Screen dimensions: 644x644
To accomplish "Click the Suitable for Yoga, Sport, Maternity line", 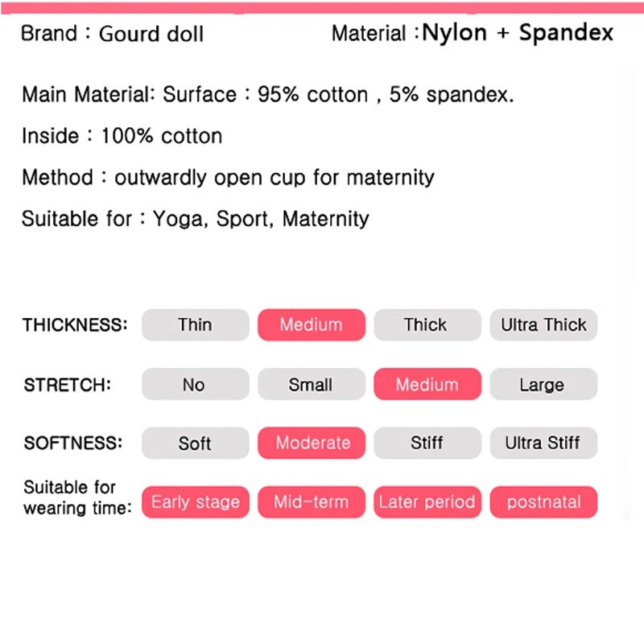I will click(x=196, y=219).
